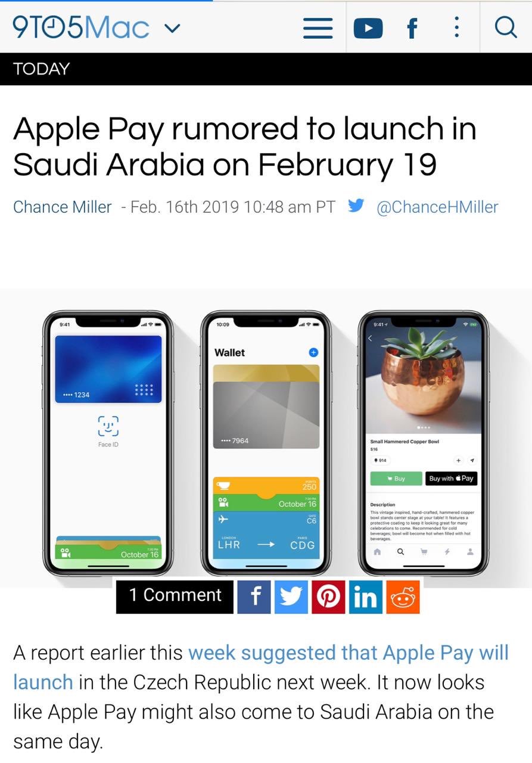The image size is (532, 763).
Task: Click the Twitter bird icon beside author handle
Action: (356, 206)
